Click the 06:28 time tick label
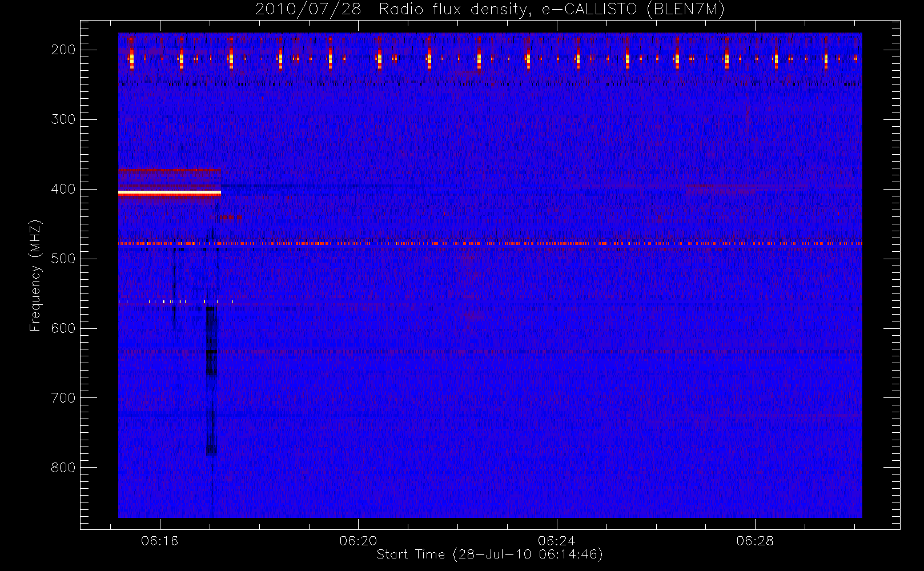The width and height of the screenshot is (924, 571). pos(755,541)
